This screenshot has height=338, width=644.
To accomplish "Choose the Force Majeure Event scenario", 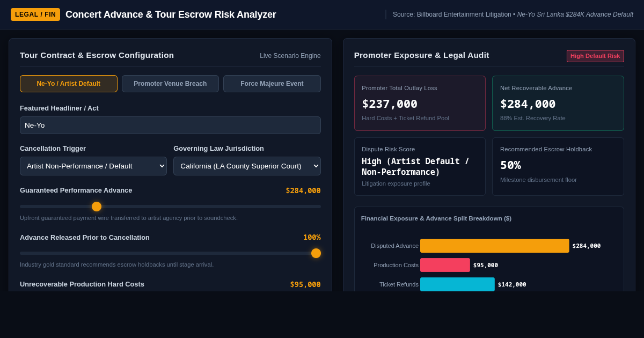I will 272,84.
